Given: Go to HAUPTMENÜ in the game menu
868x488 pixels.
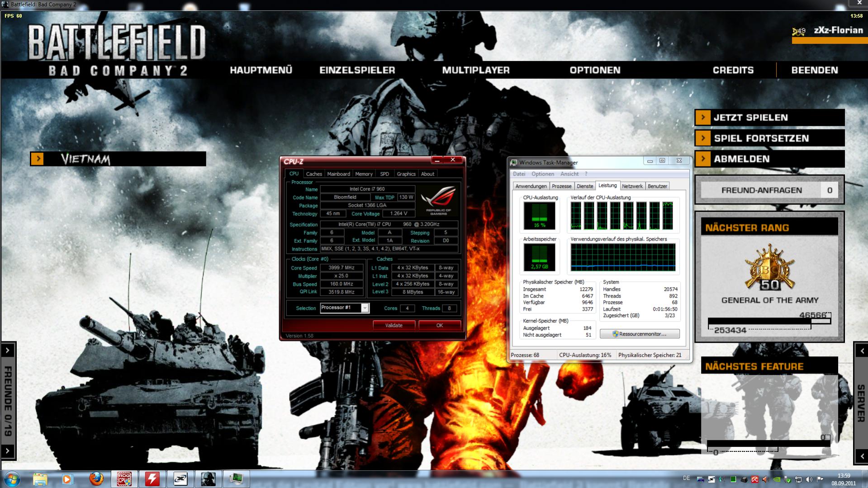Looking at the screenshot, I should click(261, 70).
